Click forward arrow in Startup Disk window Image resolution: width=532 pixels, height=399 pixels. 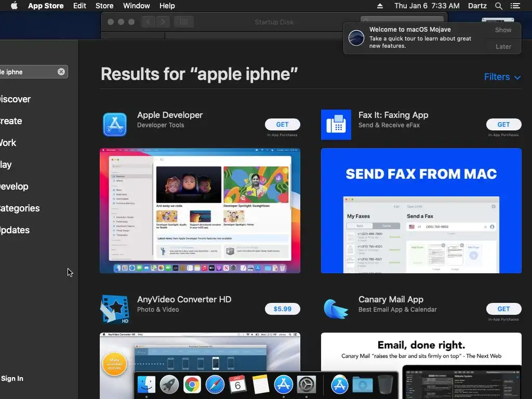click(163, 22)
